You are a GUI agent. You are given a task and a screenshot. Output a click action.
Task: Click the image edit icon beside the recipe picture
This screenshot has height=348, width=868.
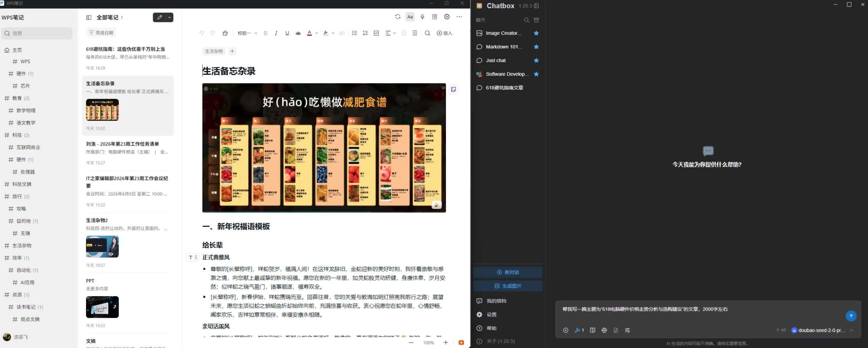(453, 89)
